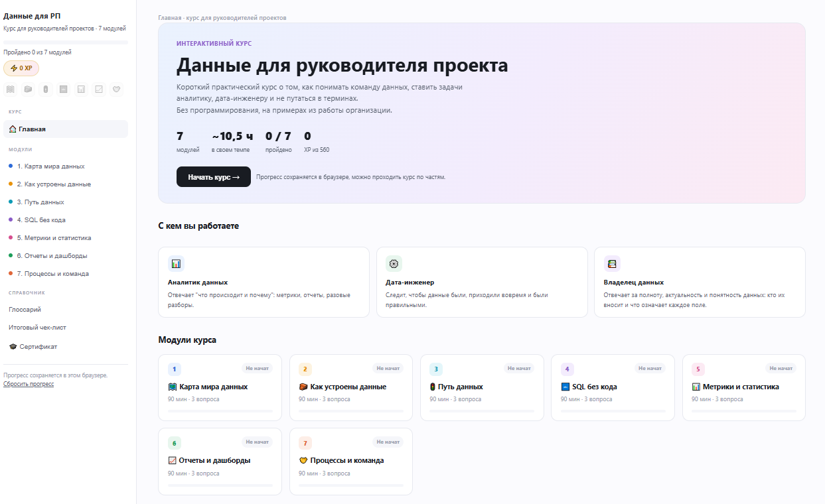Click the map achievement badge in sidebar
This screenshot has width=825, height=504.
pos(11,89)
